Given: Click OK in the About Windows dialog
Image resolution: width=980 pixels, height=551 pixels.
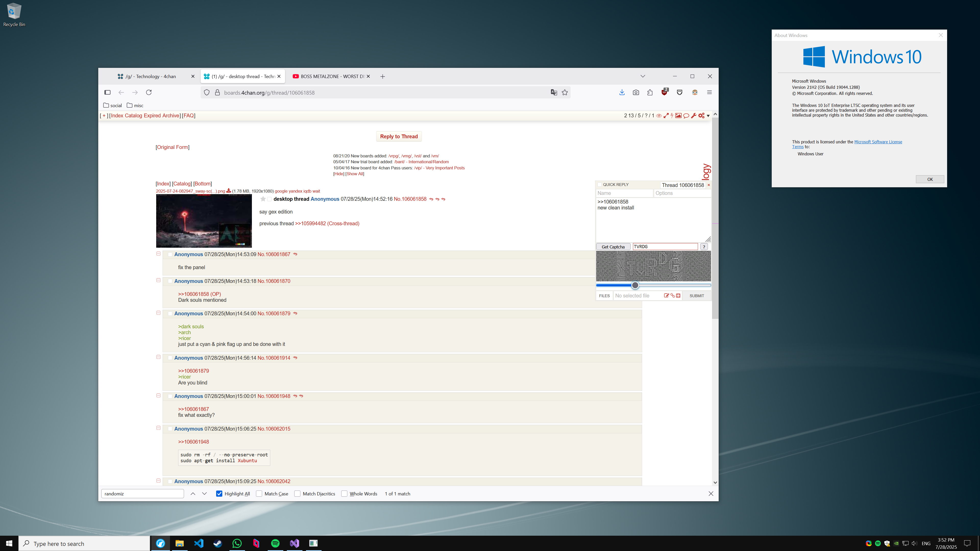Looking at the screenshot, I should [930, 180].
